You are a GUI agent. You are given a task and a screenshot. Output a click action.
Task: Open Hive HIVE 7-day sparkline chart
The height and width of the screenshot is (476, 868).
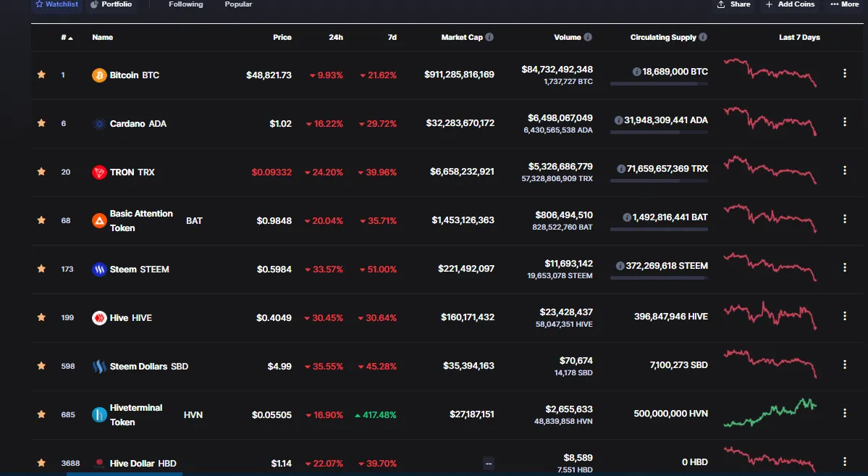tap(770, 316)
